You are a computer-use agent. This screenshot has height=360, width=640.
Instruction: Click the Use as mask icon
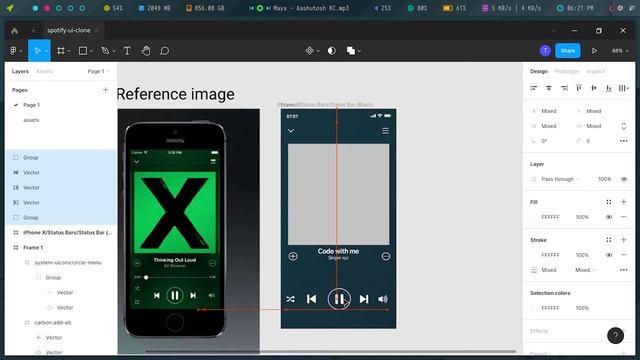coord(332,51)
